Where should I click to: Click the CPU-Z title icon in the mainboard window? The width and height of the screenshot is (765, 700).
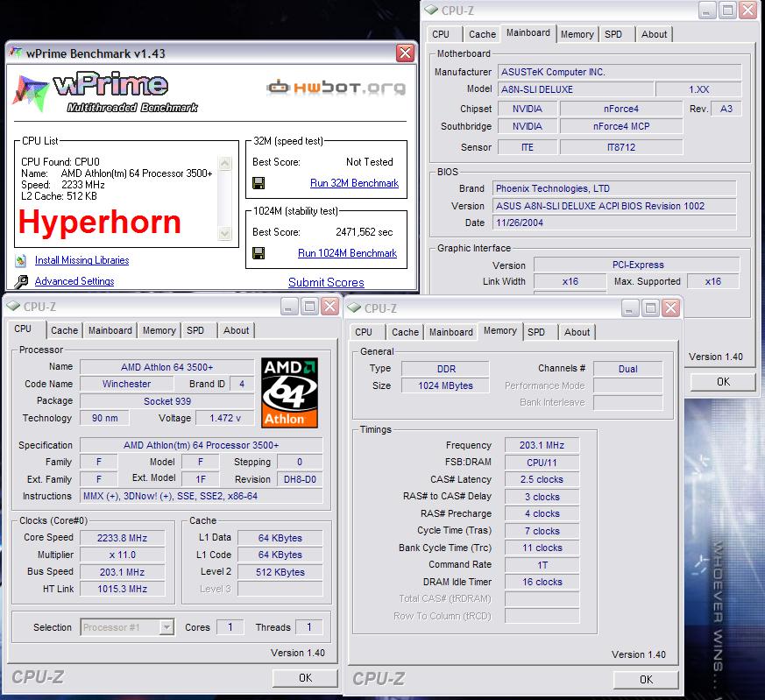431,11
